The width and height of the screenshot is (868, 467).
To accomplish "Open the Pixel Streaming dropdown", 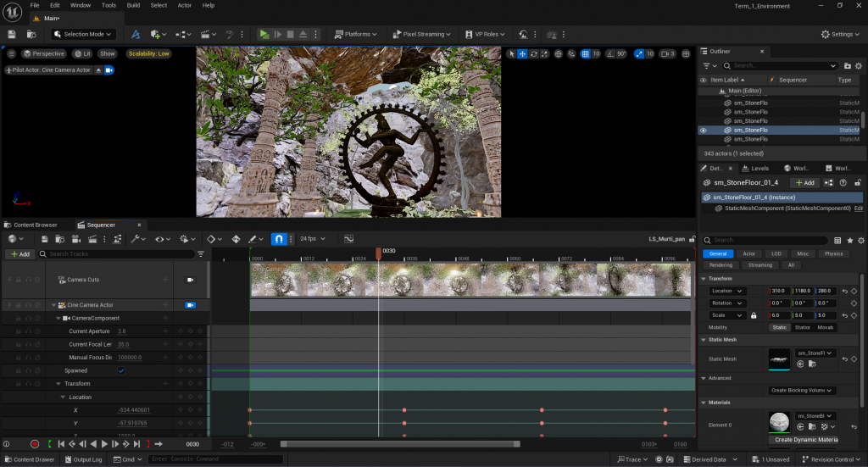I will 421,34.
